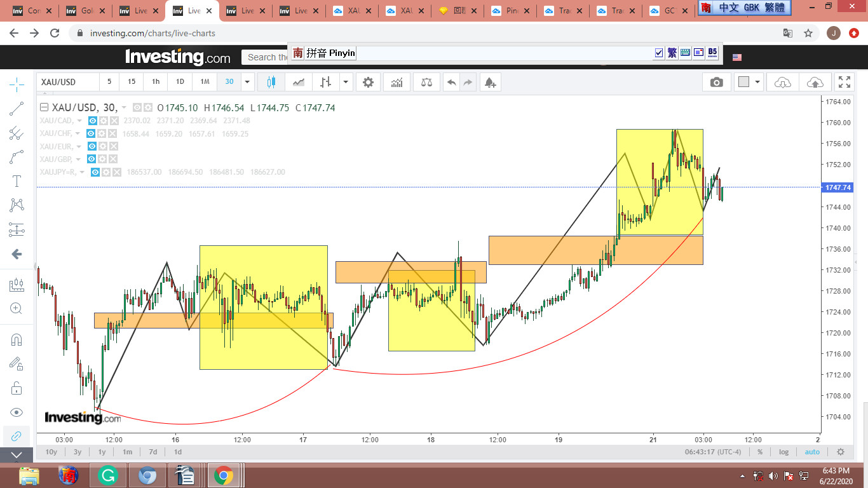The height and width of the screenshot is (488, 868).
Task: Select the candlestick chart style icon
Action: pos(271,82)
